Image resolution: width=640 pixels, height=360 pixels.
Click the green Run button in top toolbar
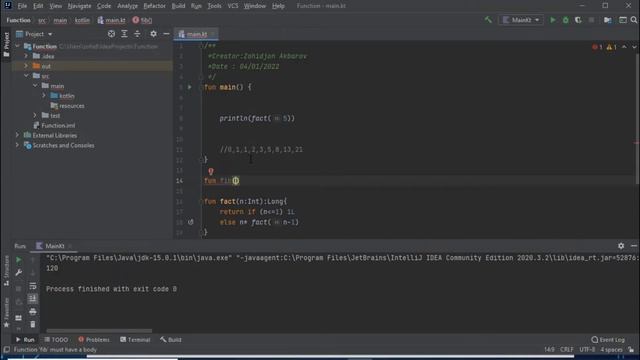(553, 20)
